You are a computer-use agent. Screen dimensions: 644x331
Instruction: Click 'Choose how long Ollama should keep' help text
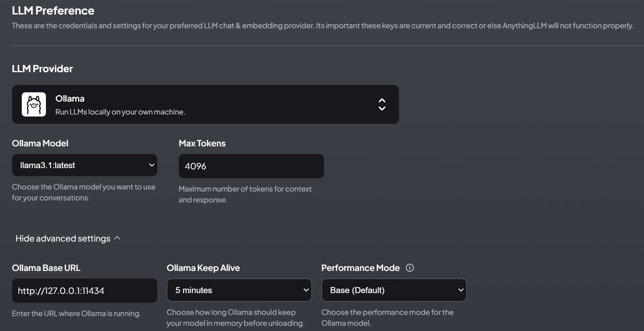(235, 318)
